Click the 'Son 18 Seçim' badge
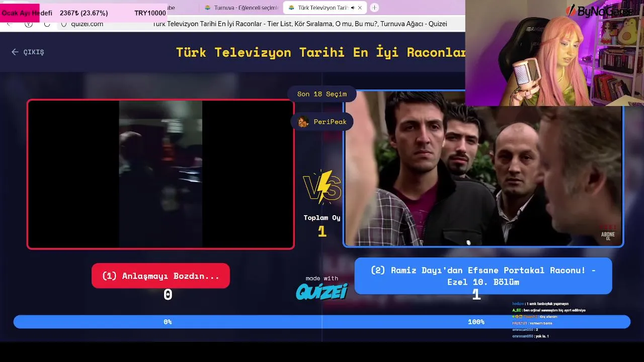The image size is (644, 362). [322, 94]
